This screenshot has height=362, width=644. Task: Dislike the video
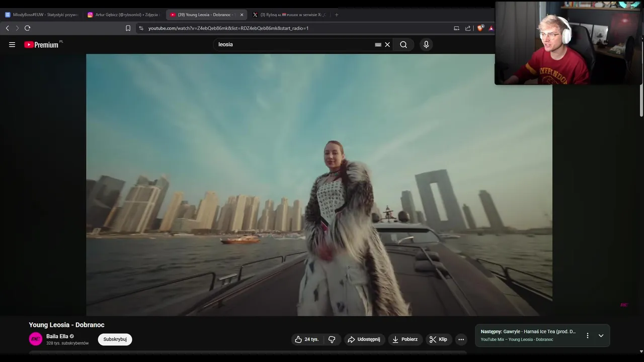332,339
